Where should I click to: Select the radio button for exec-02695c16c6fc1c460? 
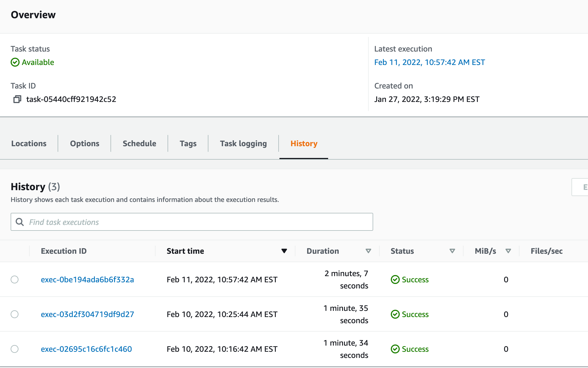point(15,349)
